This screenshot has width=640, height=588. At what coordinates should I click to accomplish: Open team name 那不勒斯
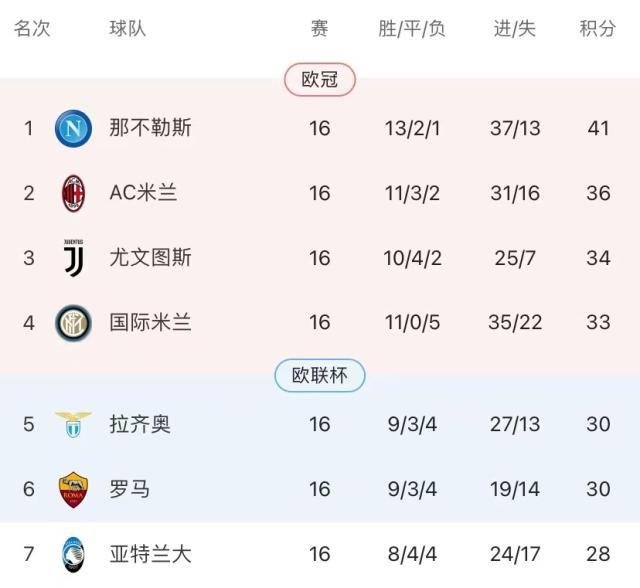[150, 128]
